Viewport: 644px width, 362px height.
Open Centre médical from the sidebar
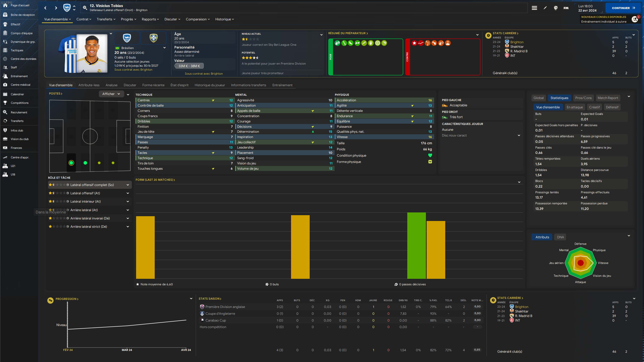(x=20, y=85)
